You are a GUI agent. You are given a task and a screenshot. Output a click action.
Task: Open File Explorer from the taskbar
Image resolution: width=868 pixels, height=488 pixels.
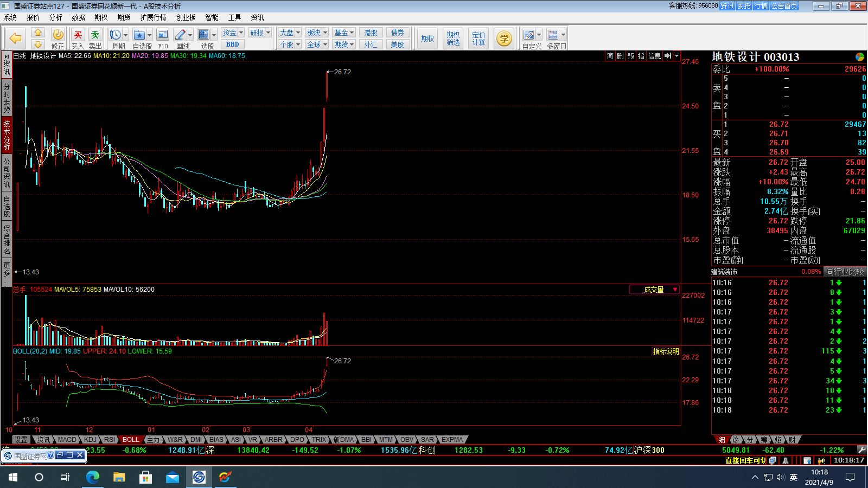coord(119,477)
